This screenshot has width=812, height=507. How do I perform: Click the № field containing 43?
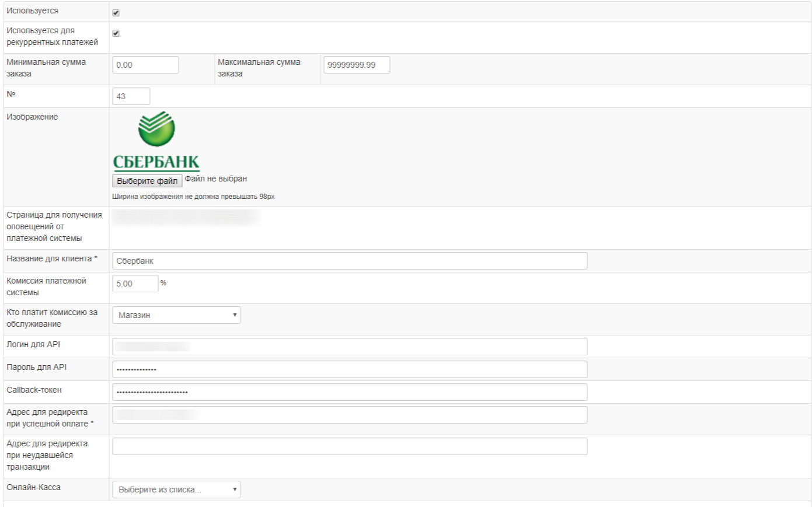click(131, 96)
